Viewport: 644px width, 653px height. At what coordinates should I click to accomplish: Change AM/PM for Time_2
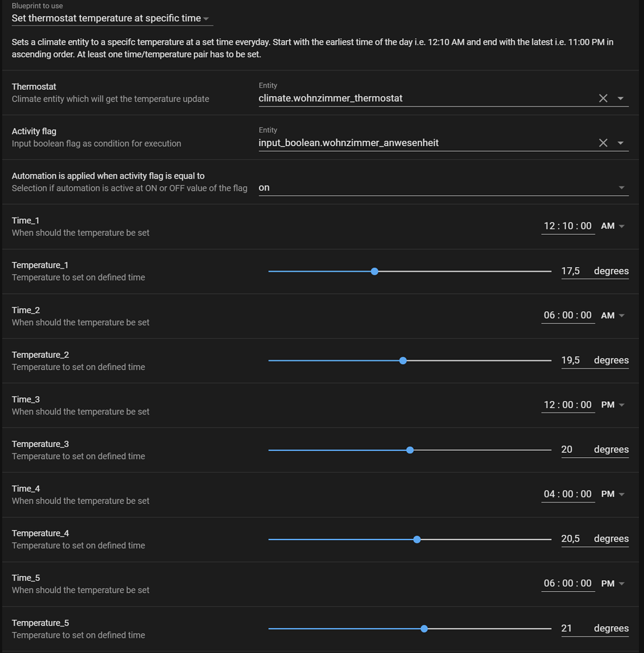(612, 315)
